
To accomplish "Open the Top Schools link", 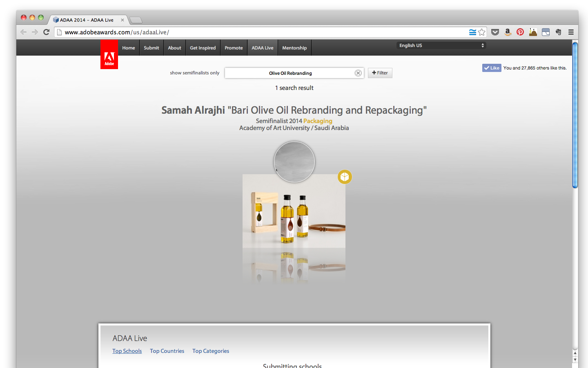I will (127, 351).
